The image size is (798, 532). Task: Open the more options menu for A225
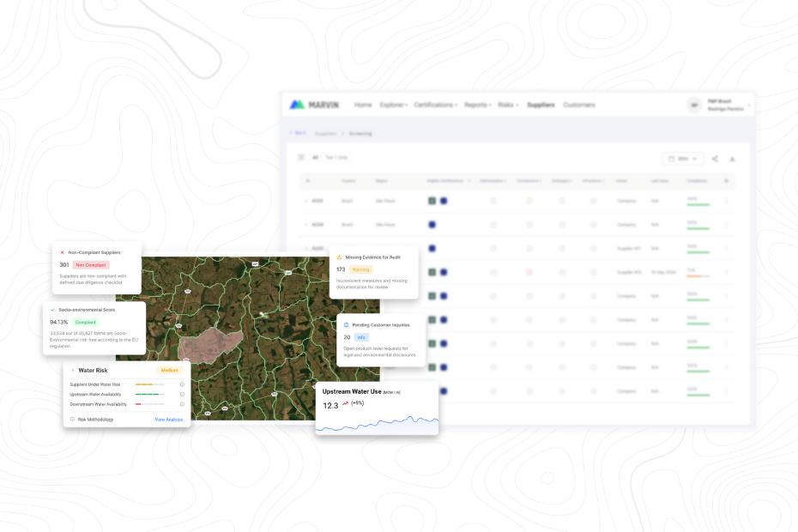click(x=726, y=249)
